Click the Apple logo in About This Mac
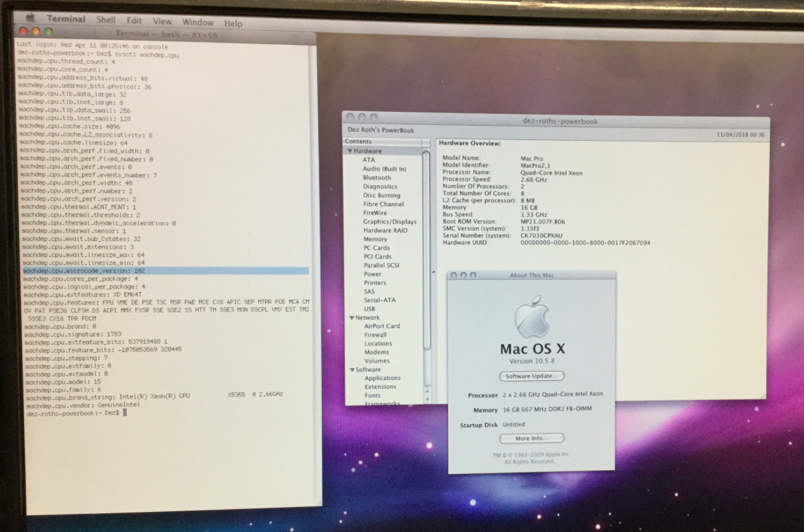 (532, 317)
